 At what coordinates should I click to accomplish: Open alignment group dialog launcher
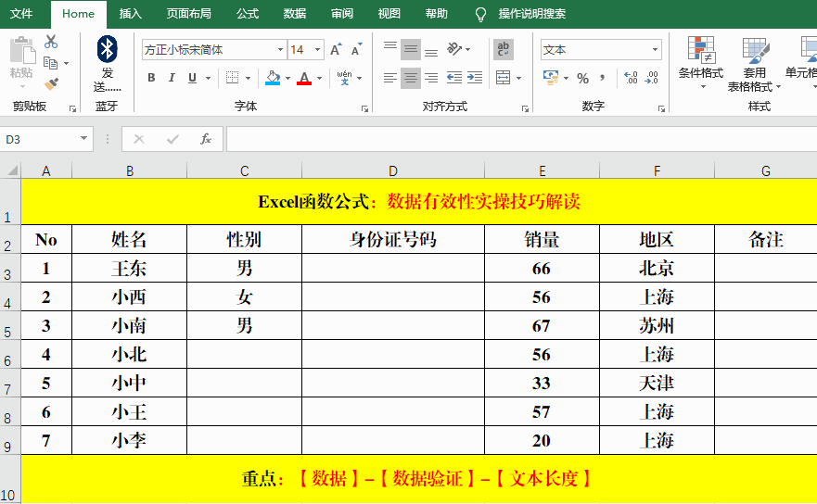pos(525,108)
